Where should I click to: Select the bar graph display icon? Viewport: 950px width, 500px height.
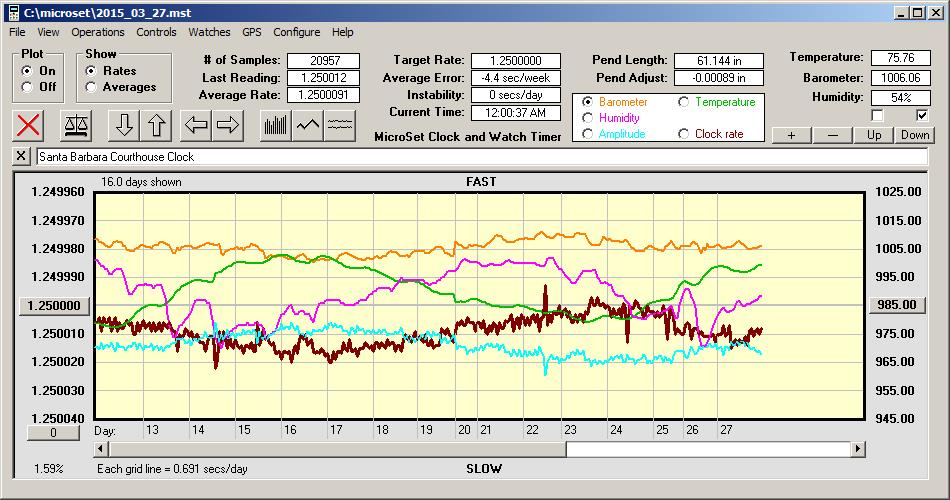click(x=276, y=125)
